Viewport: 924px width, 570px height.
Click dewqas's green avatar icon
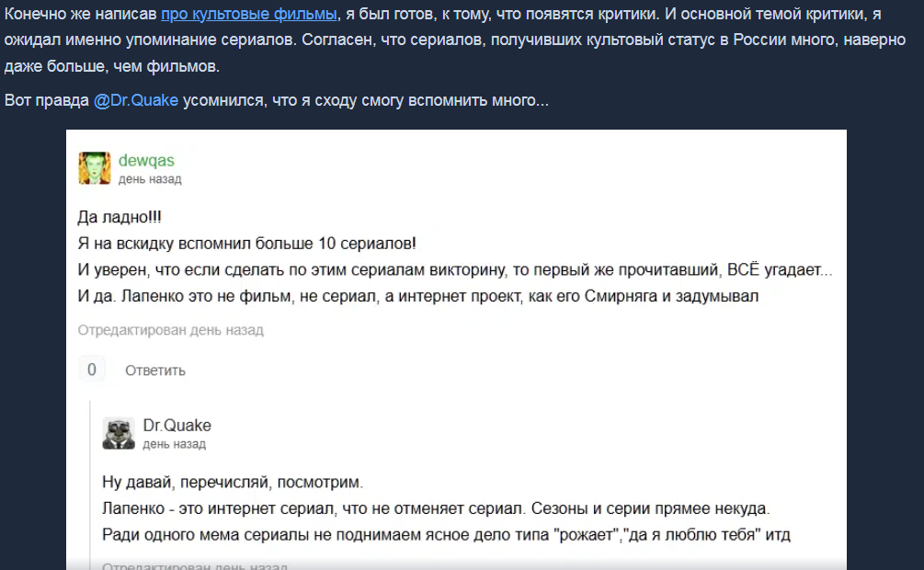click(x=95, y=168)
